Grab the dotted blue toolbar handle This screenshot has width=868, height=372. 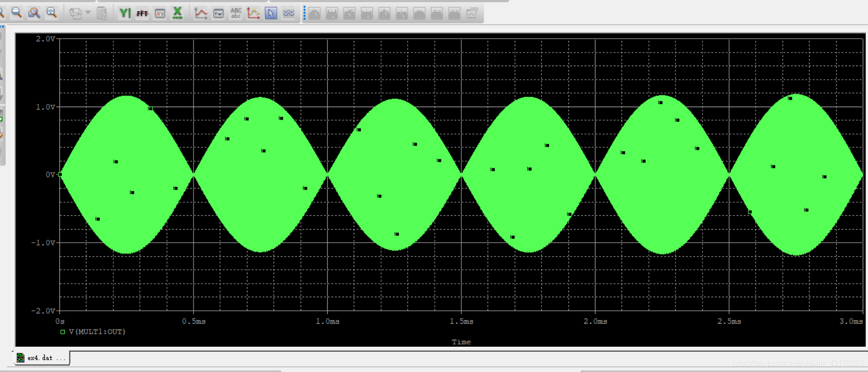[304, 13]
